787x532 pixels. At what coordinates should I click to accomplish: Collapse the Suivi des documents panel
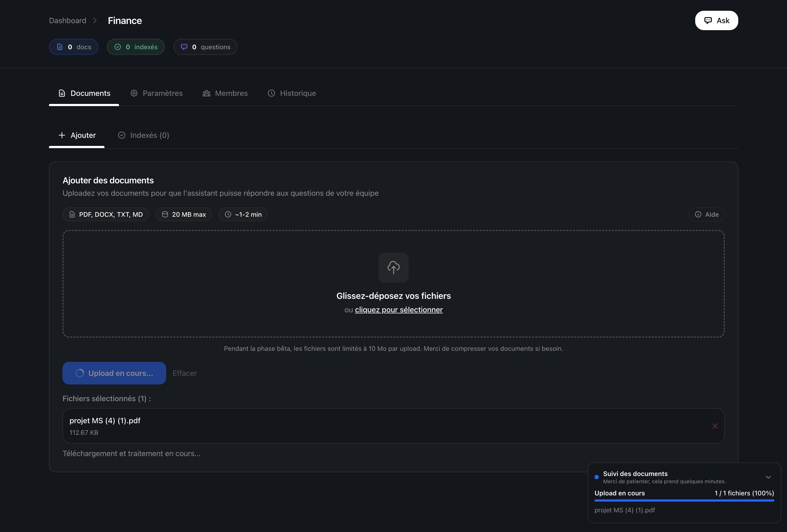pyautogui.click(x=768, y=477)
